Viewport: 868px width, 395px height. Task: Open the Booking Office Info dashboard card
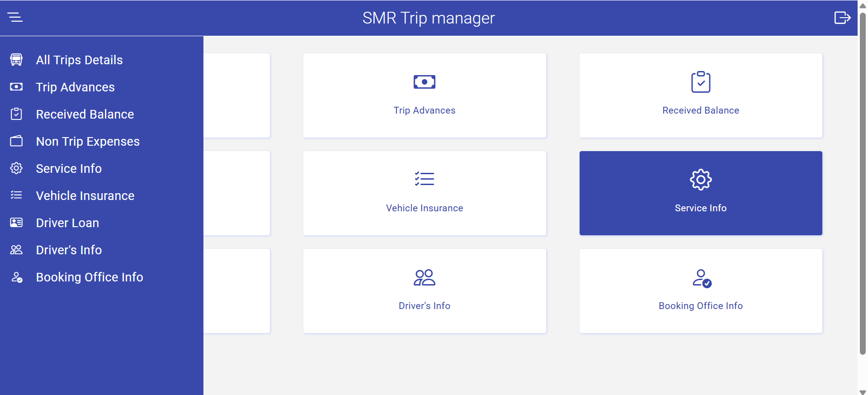[x=700, y=291]
